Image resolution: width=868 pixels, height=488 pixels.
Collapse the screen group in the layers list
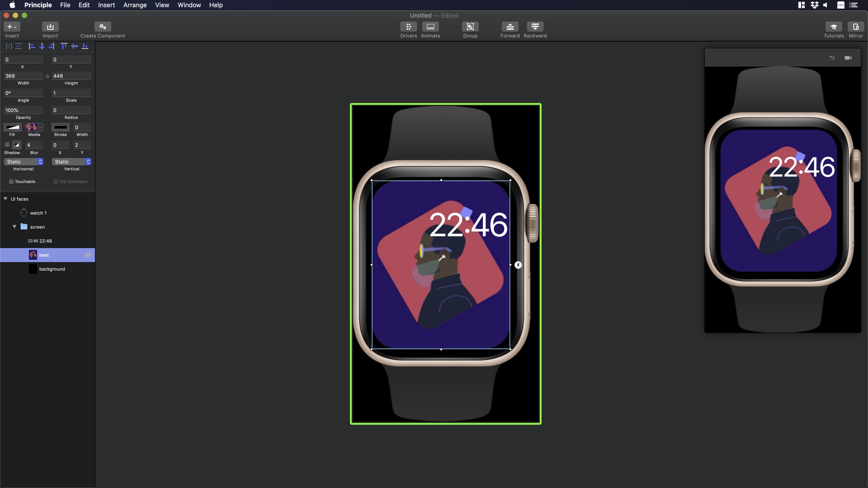click(x=14, y=227)
